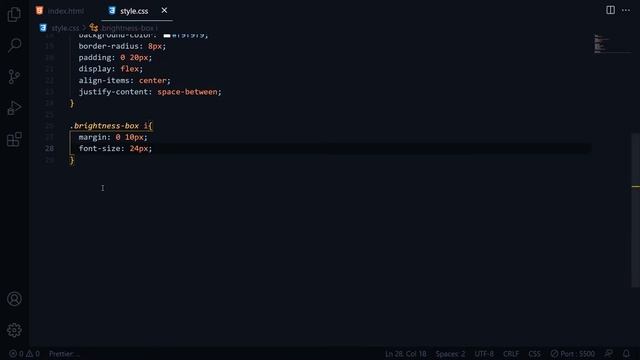Open the errors and warnings status indicator

pyautogui.click(x=24, y=353)
